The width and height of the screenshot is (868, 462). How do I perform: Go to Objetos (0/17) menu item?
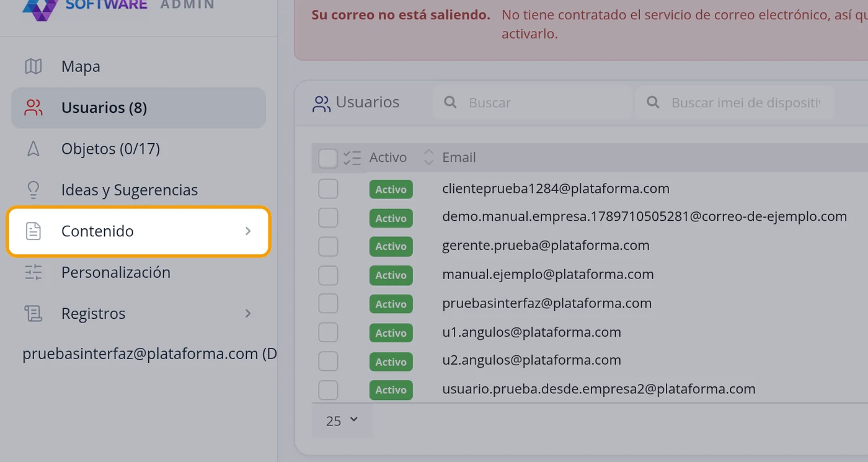tap(138, 149)
